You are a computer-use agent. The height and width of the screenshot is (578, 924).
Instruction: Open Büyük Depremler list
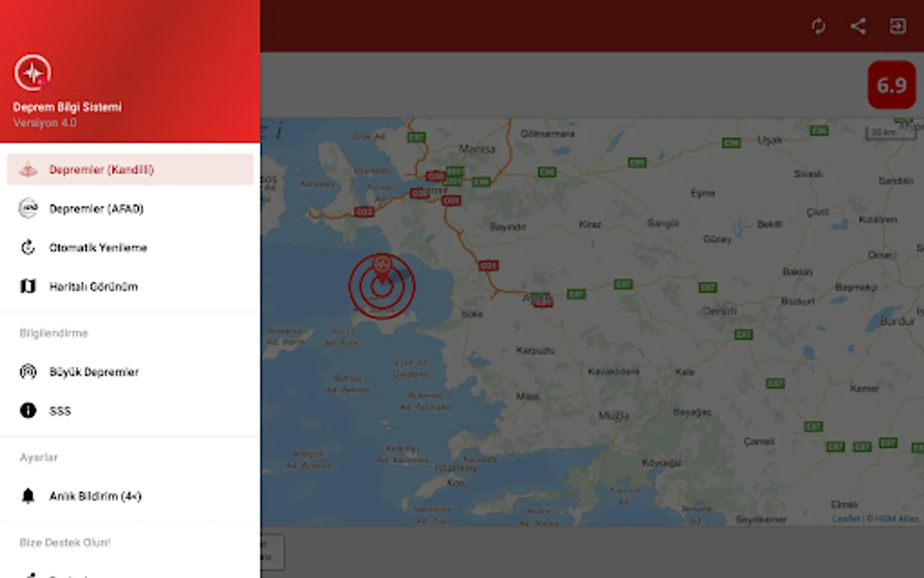pos(130,372)
